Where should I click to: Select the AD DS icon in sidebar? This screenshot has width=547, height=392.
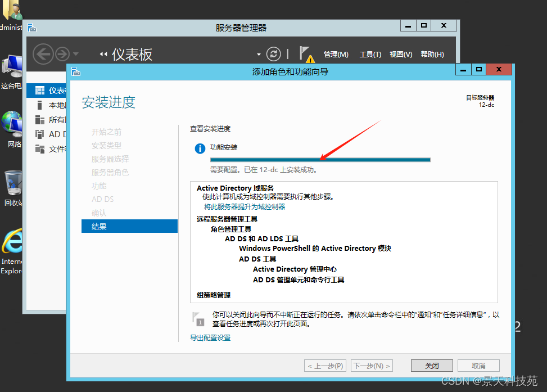pyautogui.click(x=40, y=134)
